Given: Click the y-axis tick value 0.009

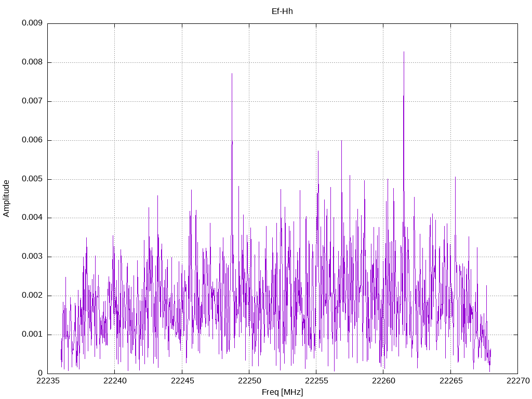Looking at the screenshot, I should (x=32, y=23).
